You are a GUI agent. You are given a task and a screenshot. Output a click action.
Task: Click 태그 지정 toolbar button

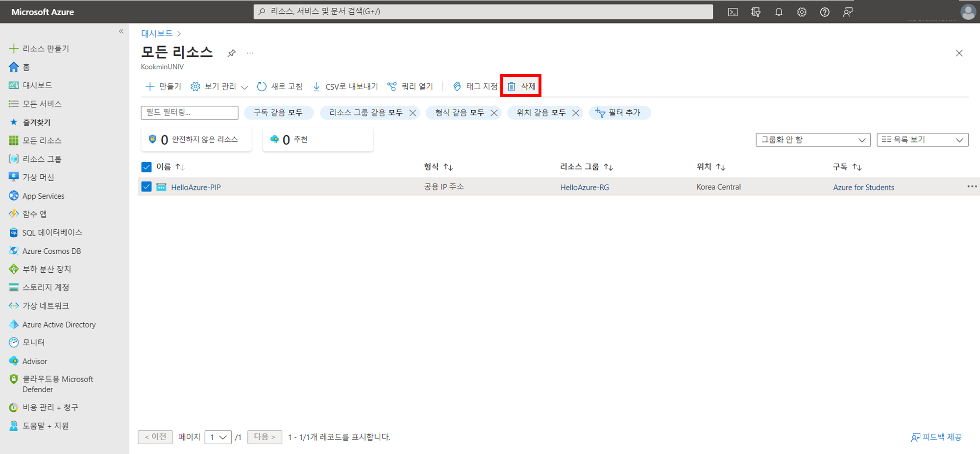point(475,87)
